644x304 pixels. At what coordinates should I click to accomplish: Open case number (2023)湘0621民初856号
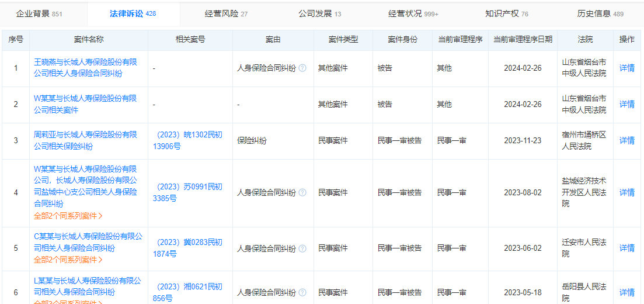(x=187, y=293)
